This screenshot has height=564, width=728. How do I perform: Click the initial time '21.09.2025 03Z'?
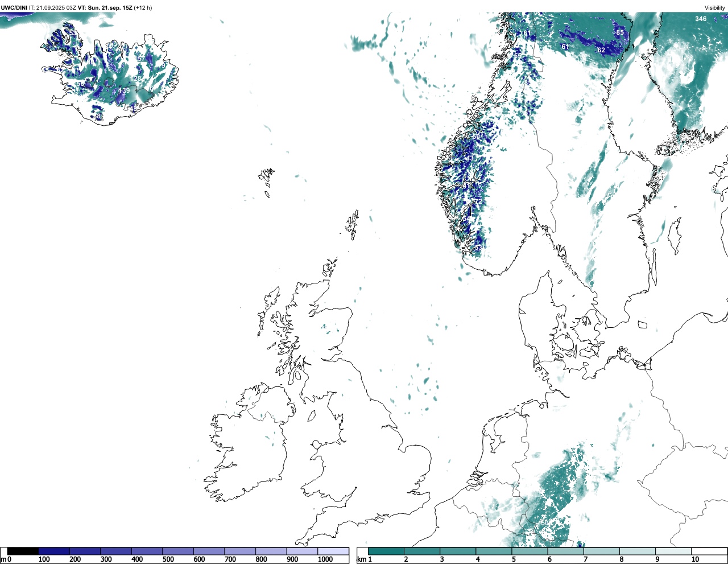coord(56,7)
